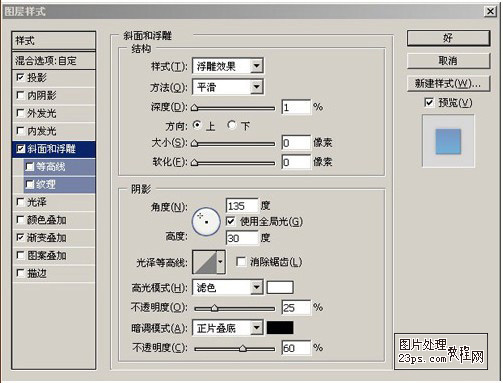Enable the 外发光 outer glow checkbox

(20, 113)
